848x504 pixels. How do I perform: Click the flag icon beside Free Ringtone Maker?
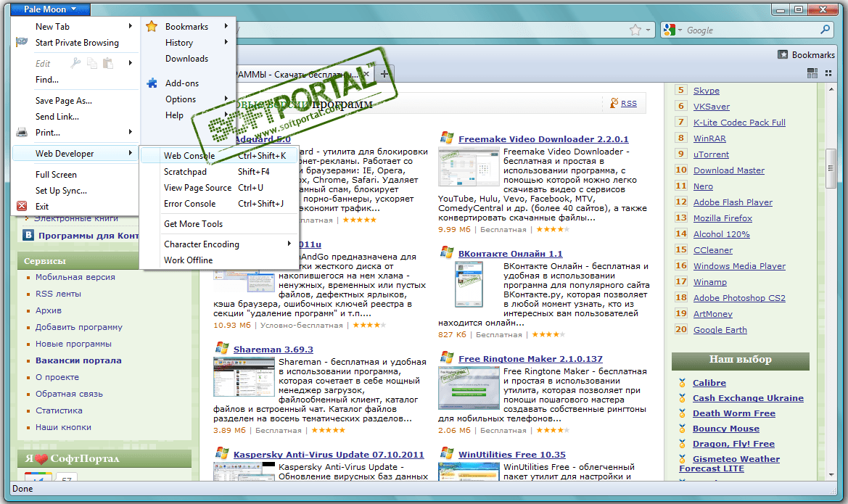447,358
